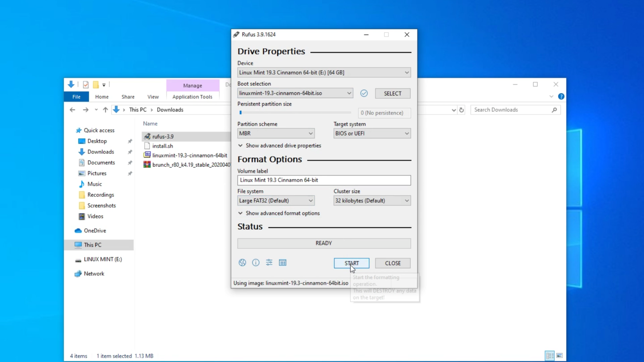Screen dimensions: 644x362
Task: Click the ISO checksum checkmark icon
Action: pyautogui.click(x=364, y=93)
